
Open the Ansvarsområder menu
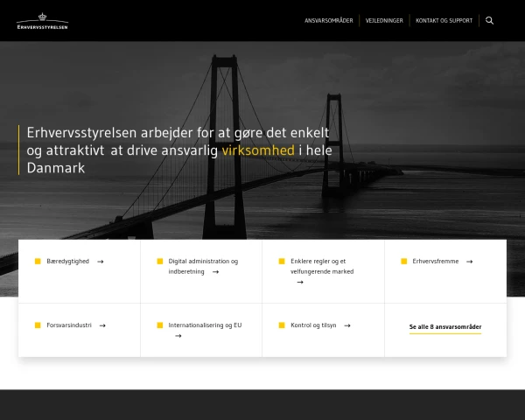pyautogui.click(x=328, y=21)
